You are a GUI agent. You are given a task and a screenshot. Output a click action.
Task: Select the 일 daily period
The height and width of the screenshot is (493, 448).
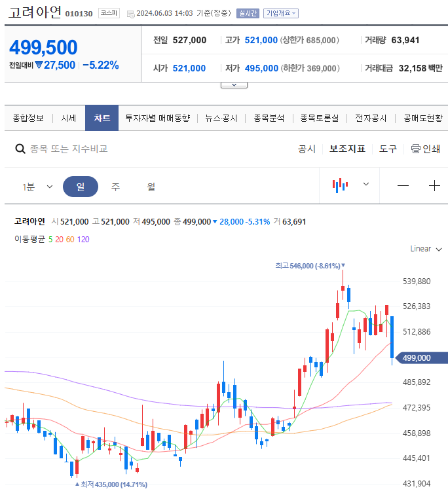tap(81, 187)
